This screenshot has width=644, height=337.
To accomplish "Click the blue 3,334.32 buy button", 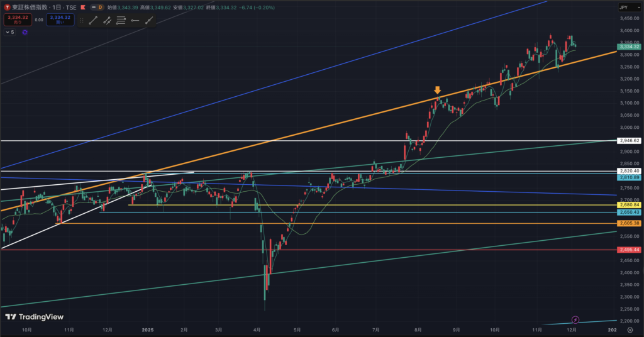I will (x=60, y=19).
